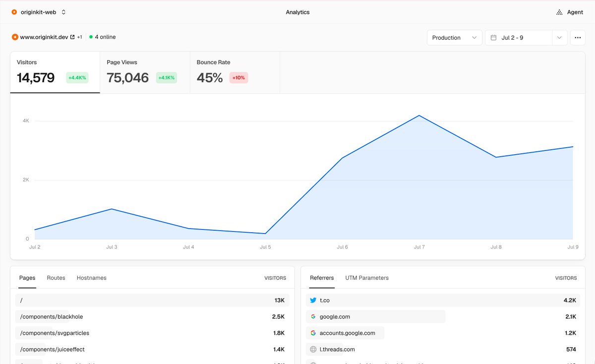Viewport: 595px width, 364px height.
Task: Click the Agent sparkle icon
Action: (x=559, y=12)
